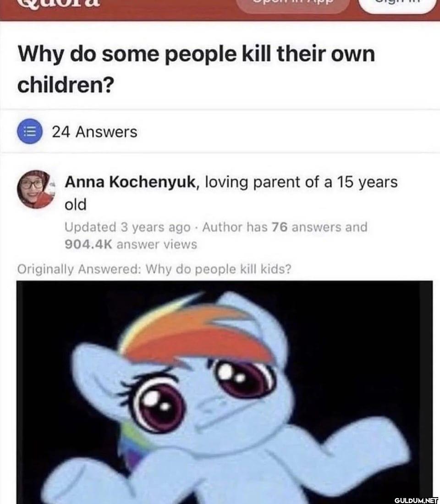Click the 'Updated 3 years ago' timestamp
The image size is (440, 504).
127,227
